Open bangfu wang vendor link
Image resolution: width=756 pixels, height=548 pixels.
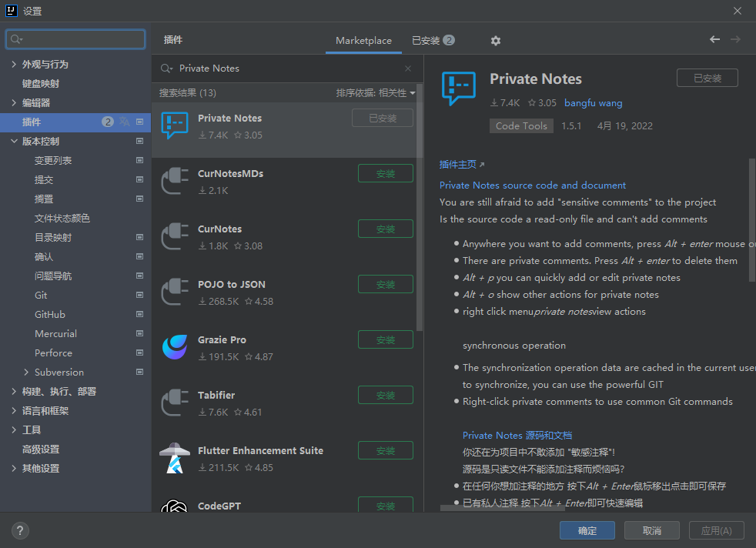coord(593,102)
